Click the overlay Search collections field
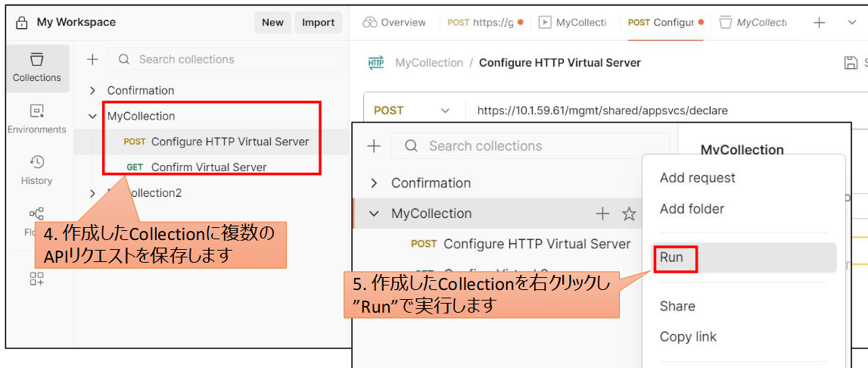The height and width of the screenshot is (368, 868). click(x=530, y=146)
